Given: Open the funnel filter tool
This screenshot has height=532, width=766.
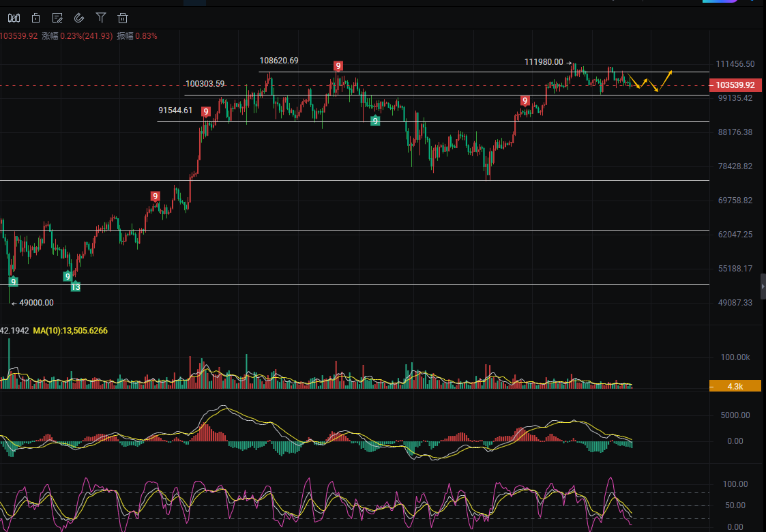Looking at the screenshot, I should tap(101, 18).
